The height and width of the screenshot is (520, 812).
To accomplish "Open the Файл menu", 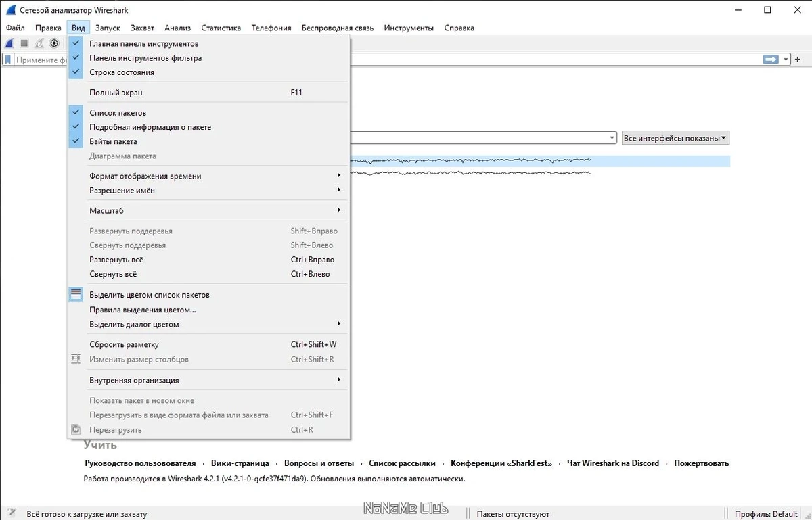I will (x=15, y=28).
